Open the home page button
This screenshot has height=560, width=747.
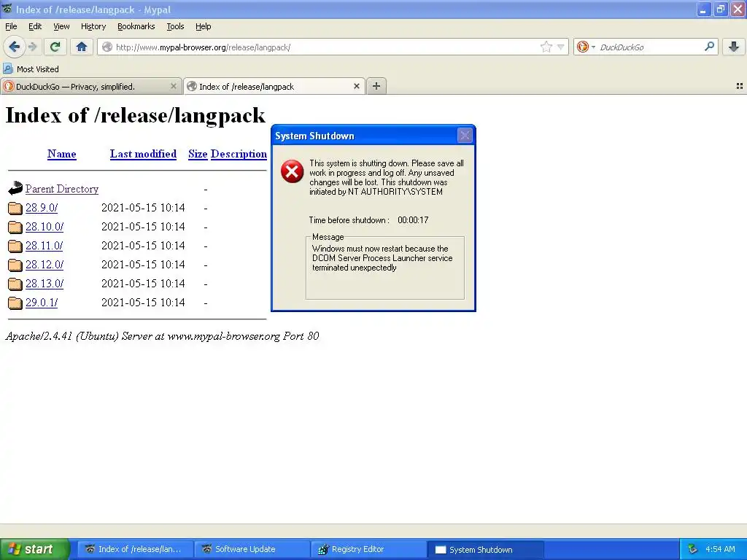point(82,47)
